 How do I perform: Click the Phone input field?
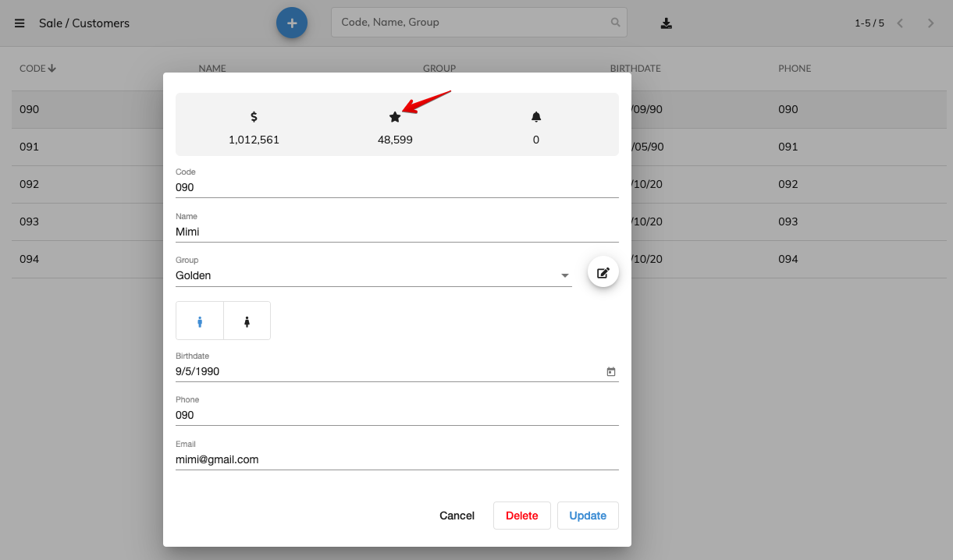coord(397,416)
